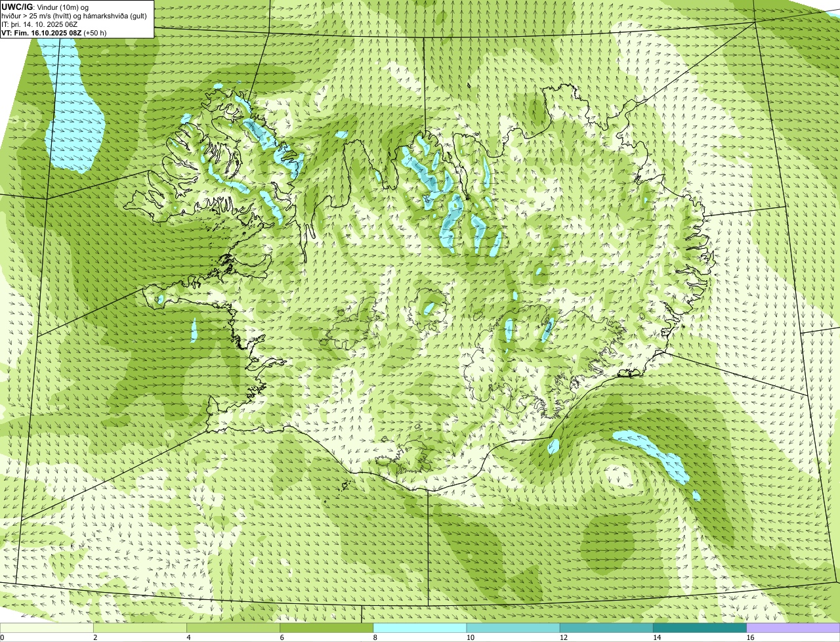Click the "IT: þri. 14. 10. 2025 06Z" line
The height and width of the screenshot is (642, 840).
point(39,24)
